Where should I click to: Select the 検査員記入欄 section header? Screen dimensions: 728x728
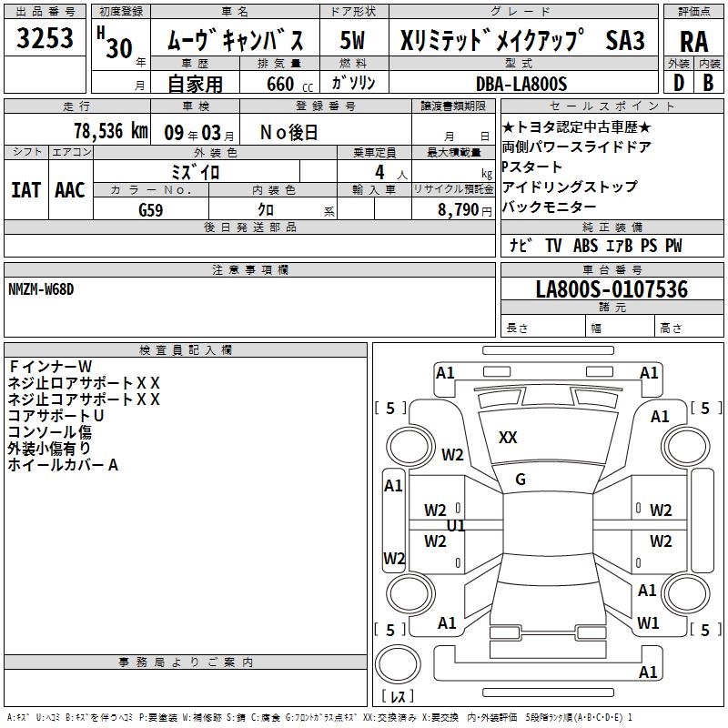[x=186, y=350]
